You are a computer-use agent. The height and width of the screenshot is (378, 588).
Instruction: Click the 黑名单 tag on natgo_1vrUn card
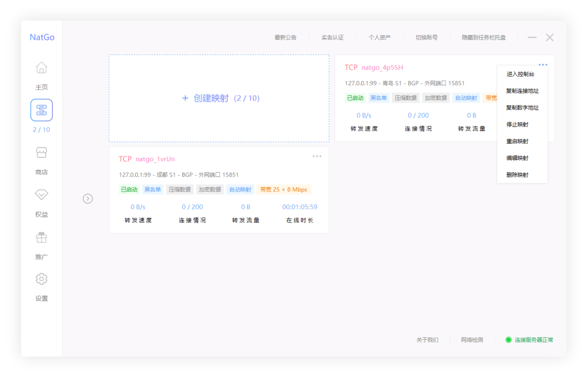coord(153,189)
